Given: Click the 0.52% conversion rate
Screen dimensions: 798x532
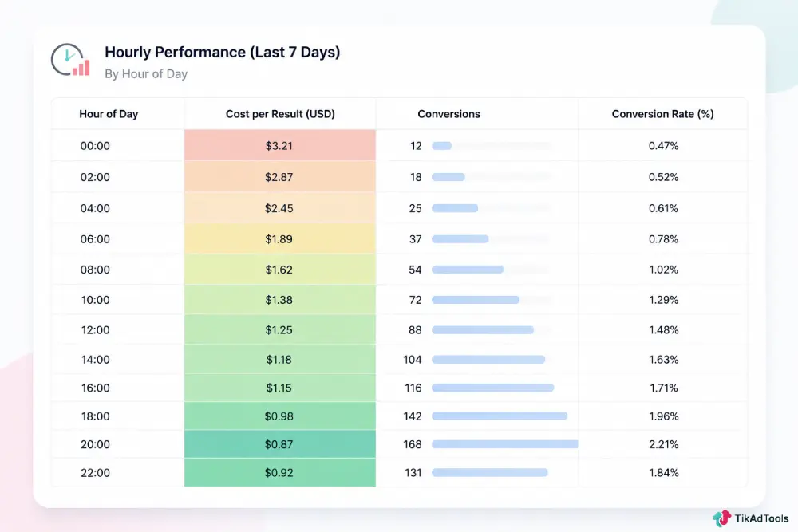Looking at the screenshot, I should 663,177.
